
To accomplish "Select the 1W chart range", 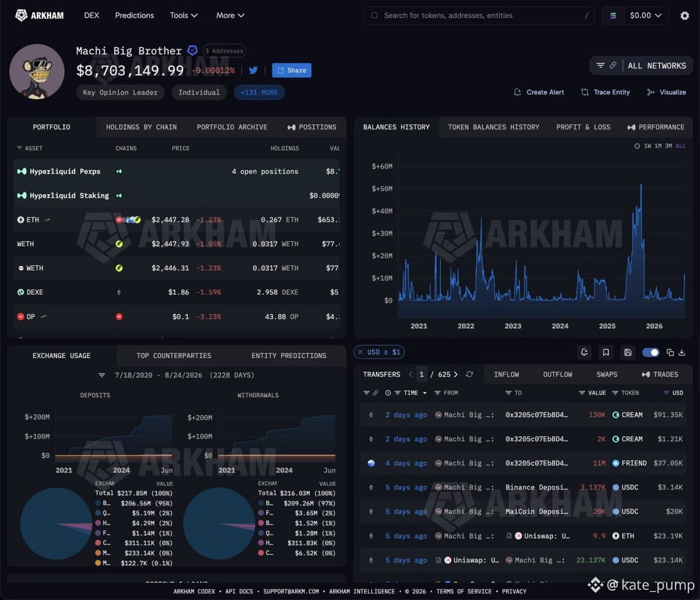I will (x=647, y=146).
